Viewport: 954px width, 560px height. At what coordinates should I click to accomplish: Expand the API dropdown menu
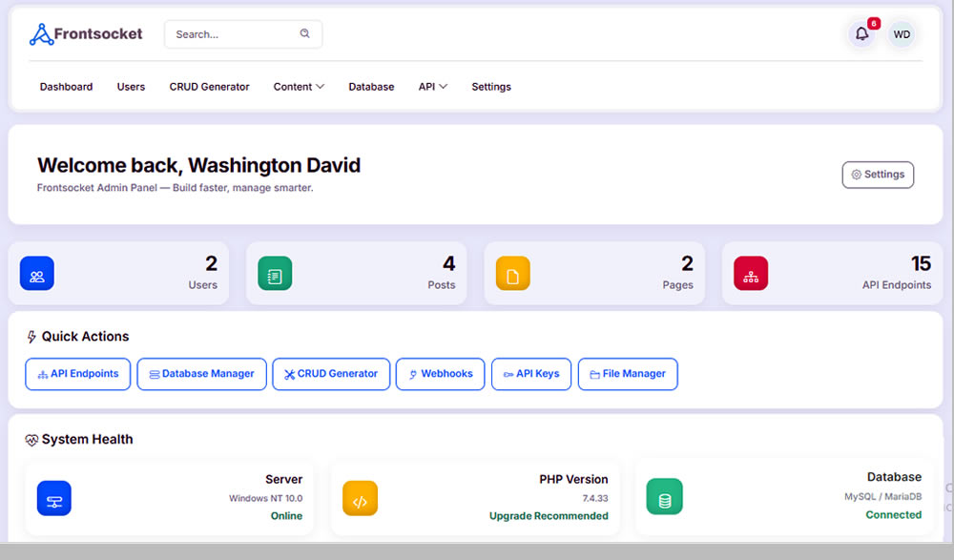coord(432,87)
